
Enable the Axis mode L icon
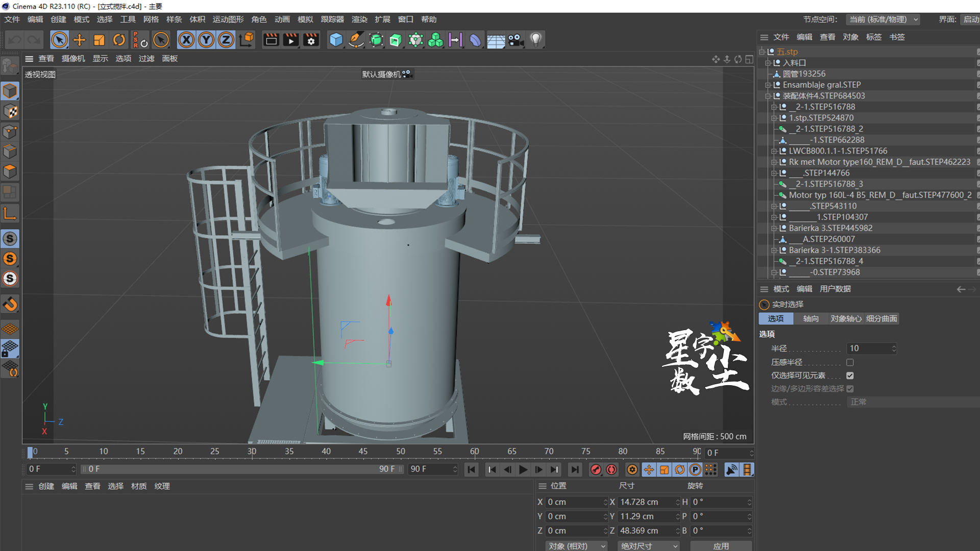10,213
